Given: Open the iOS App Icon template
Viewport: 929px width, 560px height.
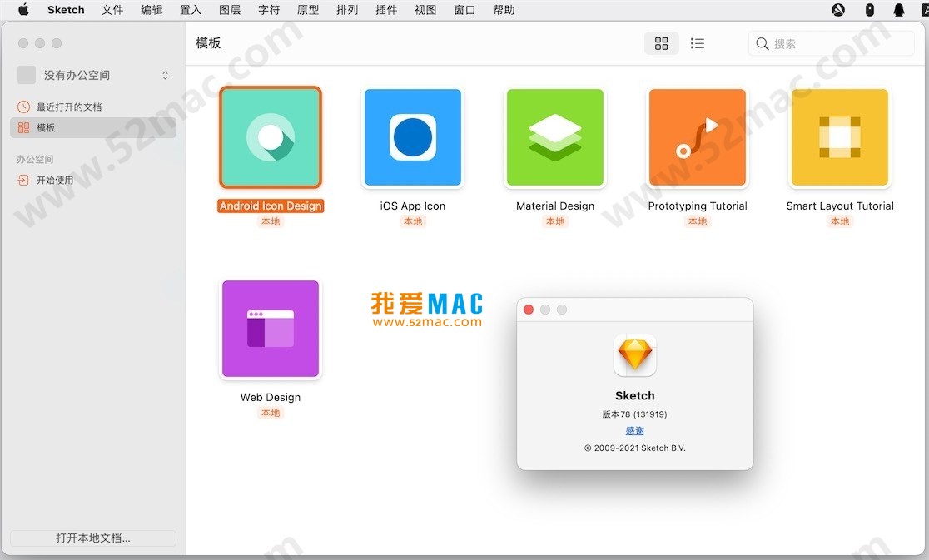Looking at the screenshot, I should [412, 137].
